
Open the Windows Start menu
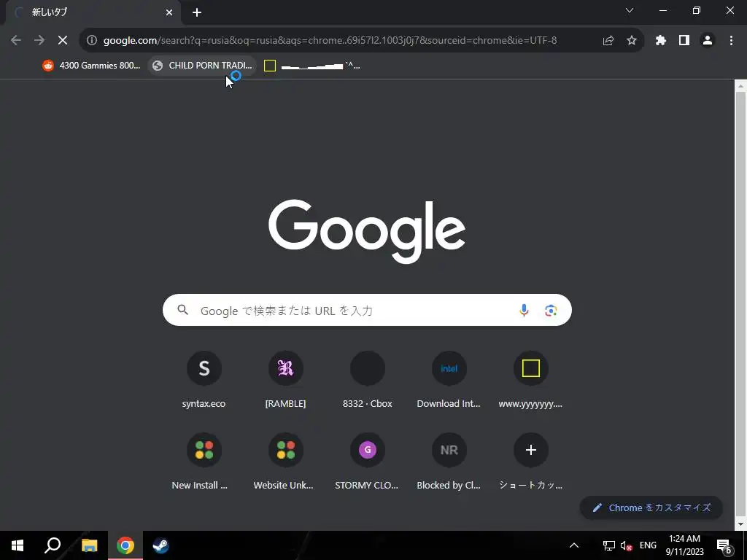[x=18, y=545]
